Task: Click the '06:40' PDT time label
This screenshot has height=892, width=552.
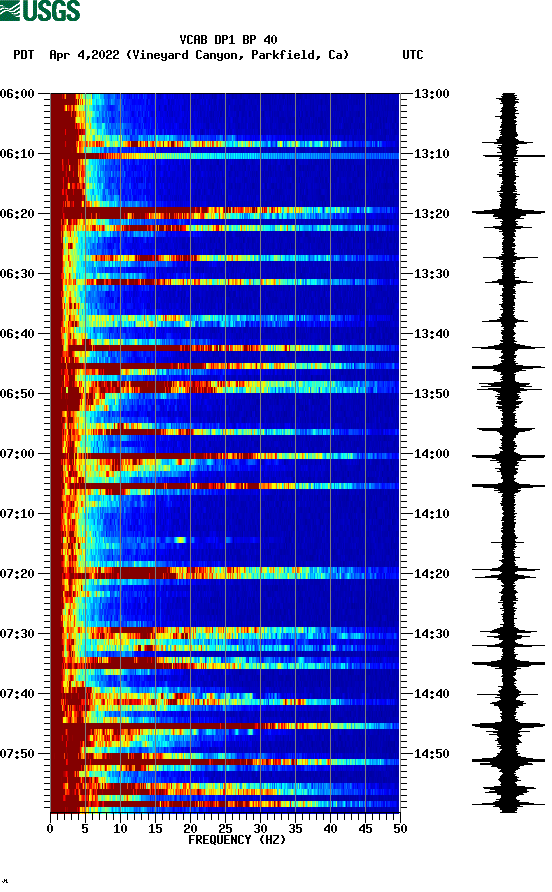Action: 18,334
